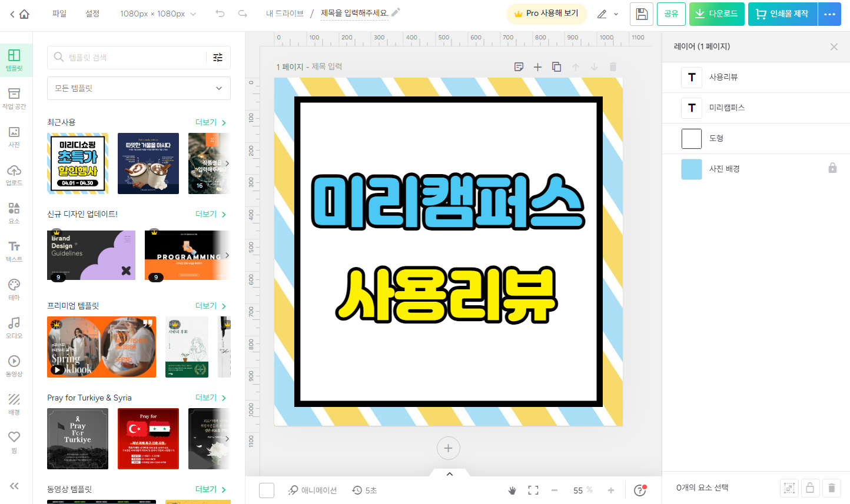The height and width of the screenshot is (504, 850).
Task: Open the page memo note icon
Action: (519, 67)
